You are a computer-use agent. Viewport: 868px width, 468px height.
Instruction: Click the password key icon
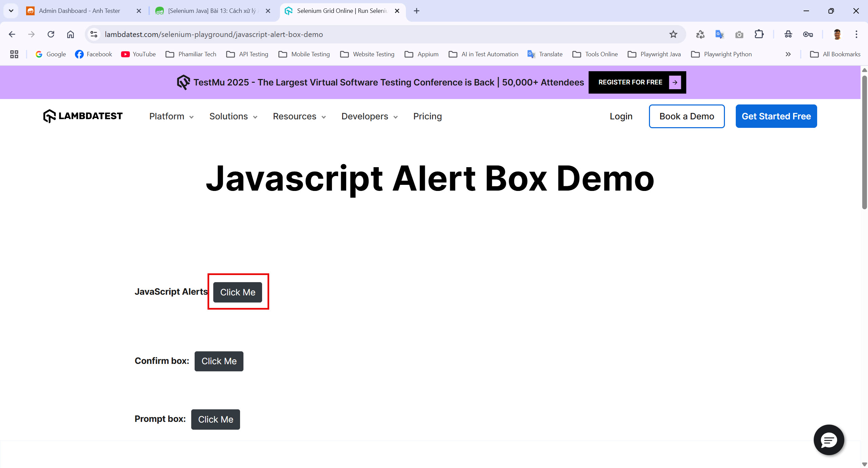click(x=808, y=34)
